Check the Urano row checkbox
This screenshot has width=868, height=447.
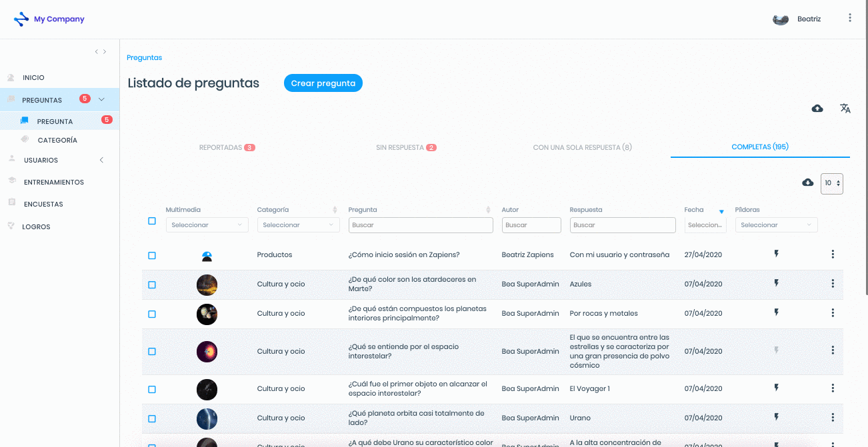[x=152, y=419]
